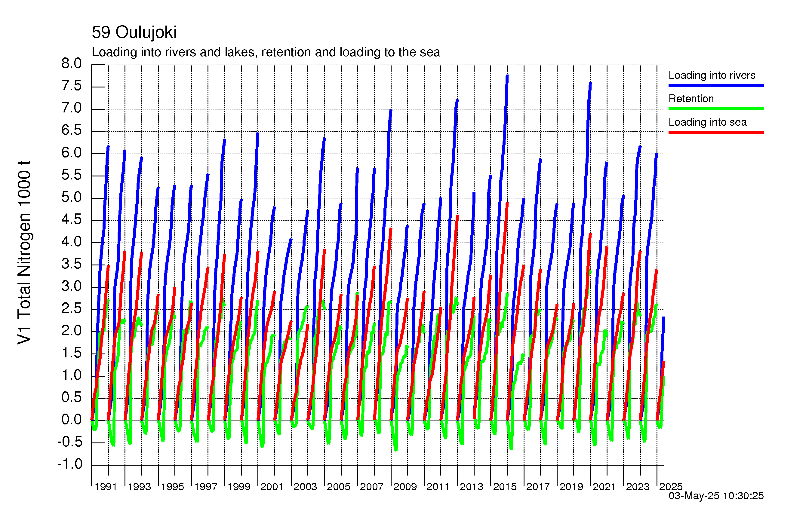Click the 'Retention' legend label
Viewport: 812px width, 511px height.
click(x=691, y=98)
